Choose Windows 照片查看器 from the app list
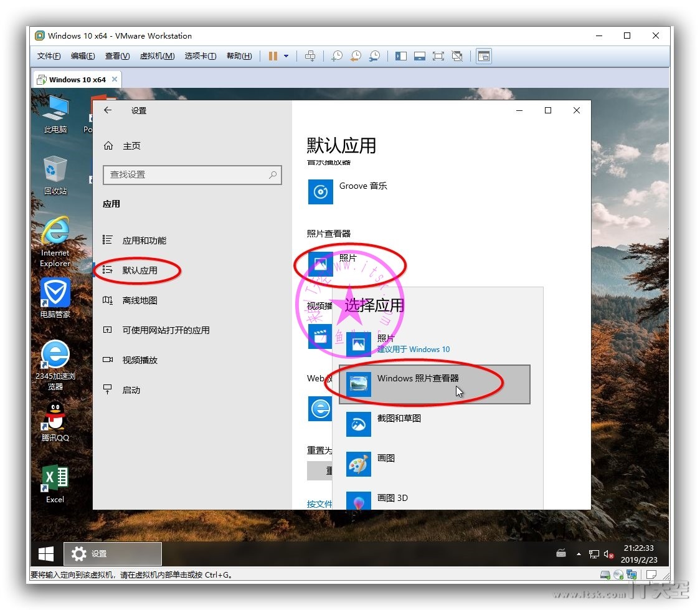This screenshot has height=610, width=700. pos(434,384)
